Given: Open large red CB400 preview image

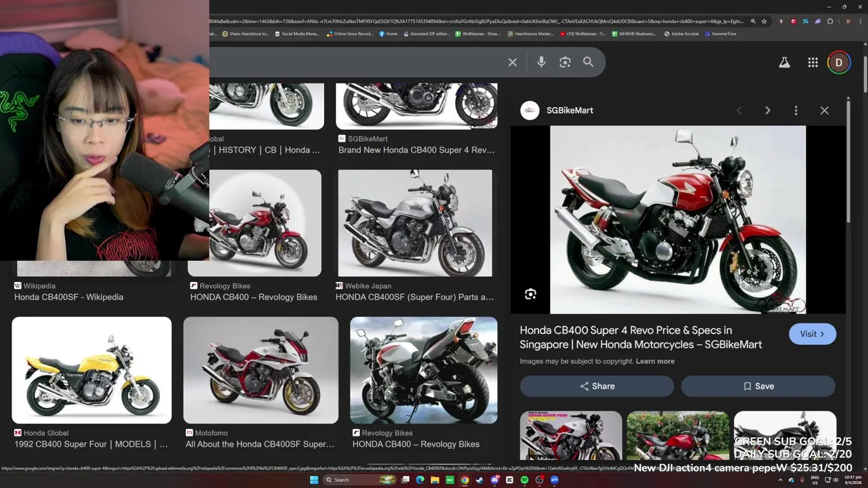Looking at the screenshot, I should point(678,220).
